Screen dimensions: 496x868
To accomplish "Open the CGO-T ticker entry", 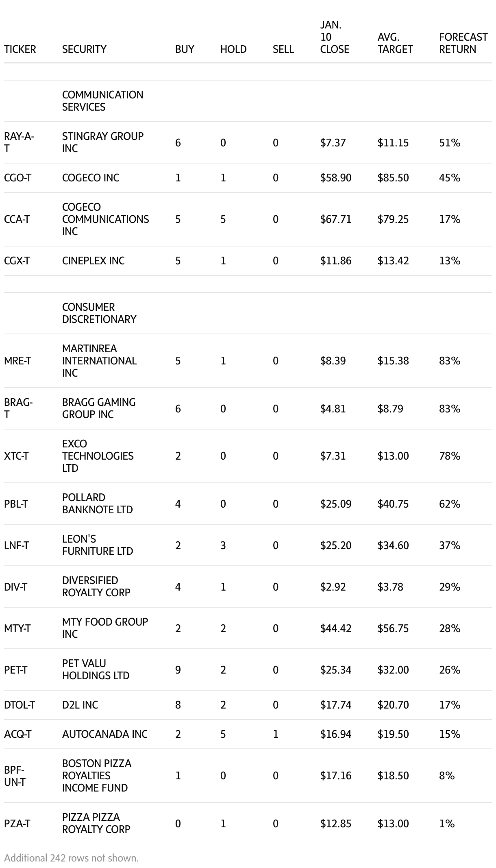I will [x=17, y=178].
